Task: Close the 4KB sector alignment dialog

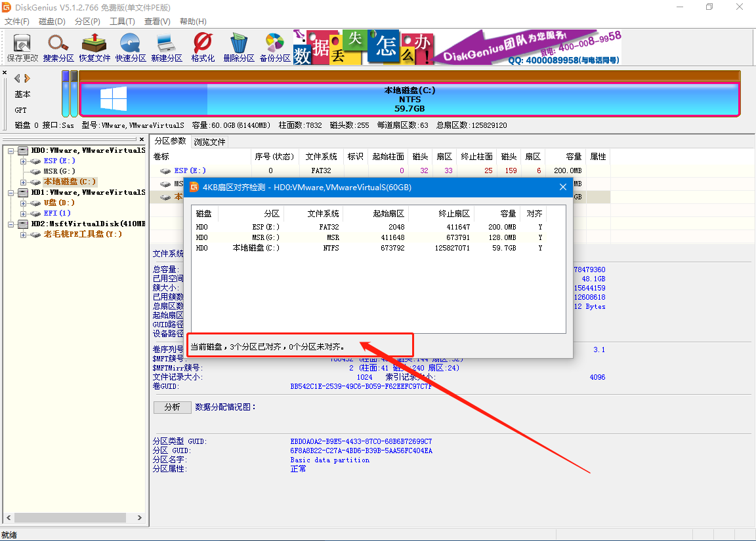Action: pyautogui.click(x=562, y=187)
